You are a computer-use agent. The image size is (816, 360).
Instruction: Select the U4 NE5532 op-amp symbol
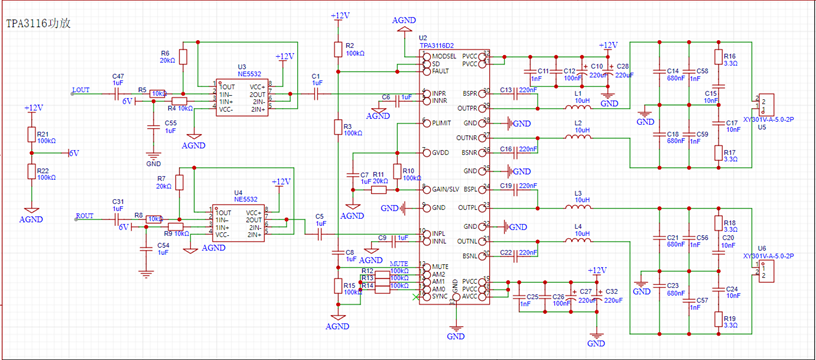pos(237,224)
